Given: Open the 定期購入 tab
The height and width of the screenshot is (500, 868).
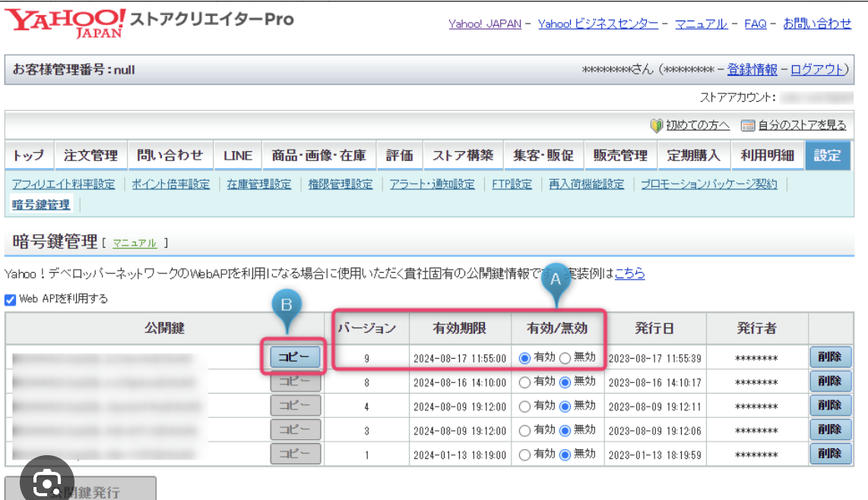Looking at the screenshot, I should (694, 156).
